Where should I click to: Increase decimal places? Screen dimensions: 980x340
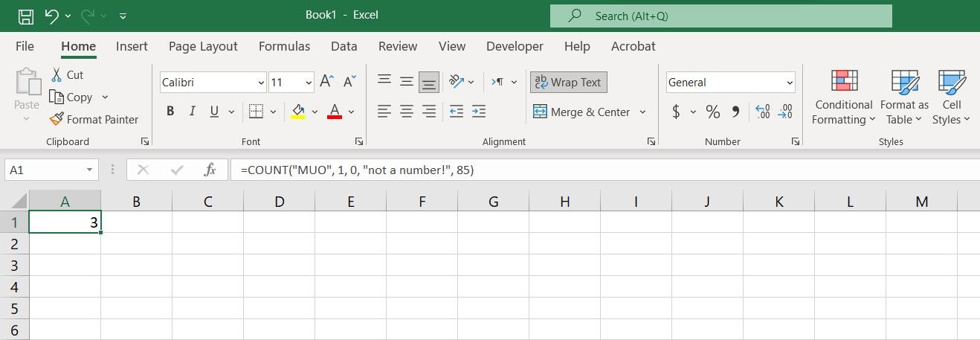[763, 112]
